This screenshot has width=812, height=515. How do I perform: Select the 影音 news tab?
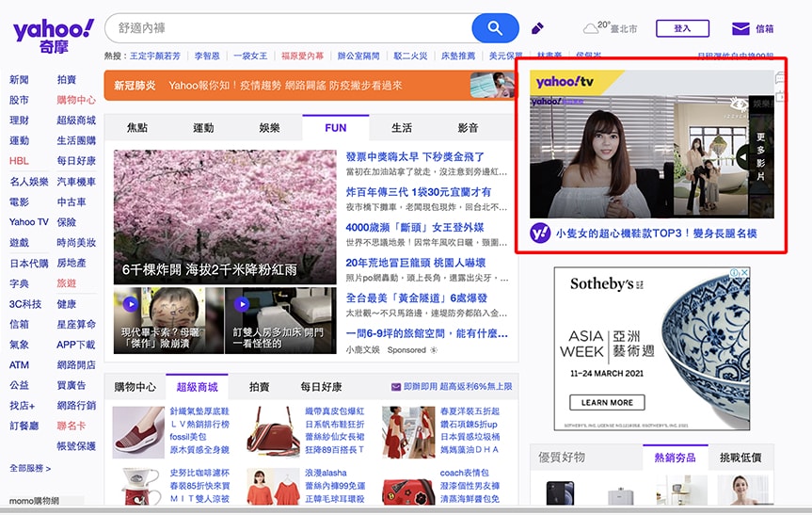click(468, 128)
